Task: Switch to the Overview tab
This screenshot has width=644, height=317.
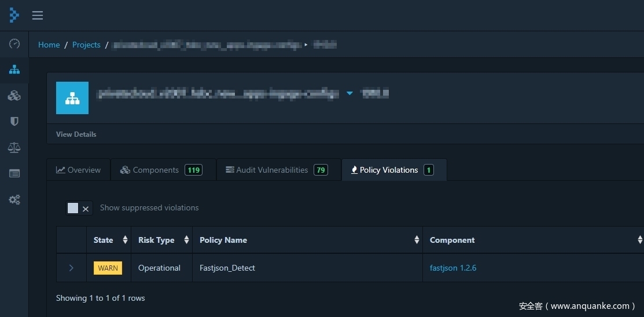Action: 79,170
